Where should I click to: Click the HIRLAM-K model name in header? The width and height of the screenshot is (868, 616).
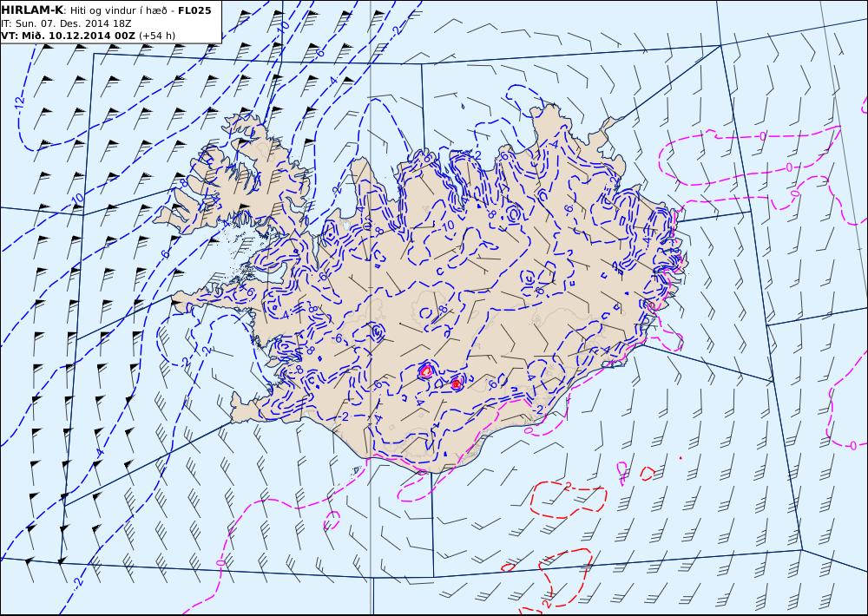click(32, 10)
